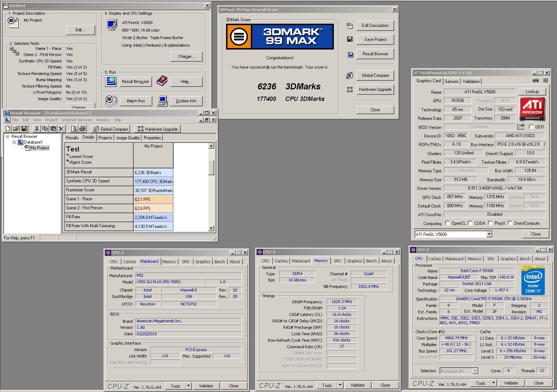
Task: Click the results table vertical scrollbar thumb
Action: 211,167
